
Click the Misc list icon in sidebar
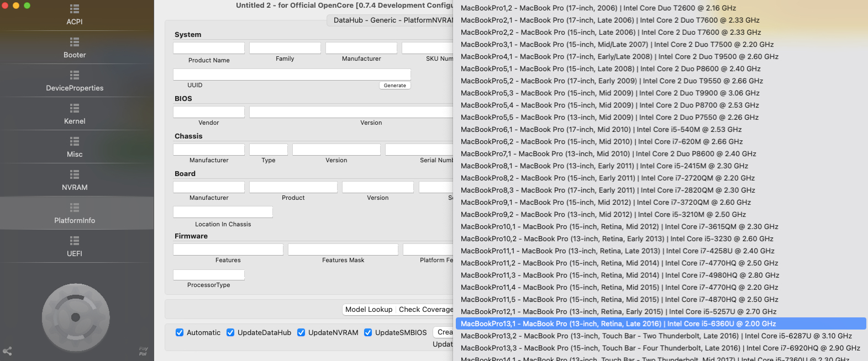coord(75,142)
